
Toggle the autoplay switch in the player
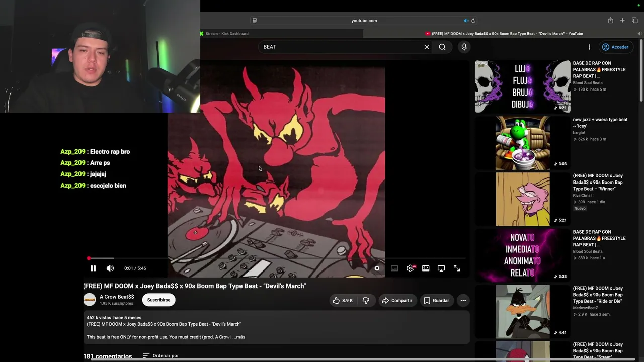[377, 268]
